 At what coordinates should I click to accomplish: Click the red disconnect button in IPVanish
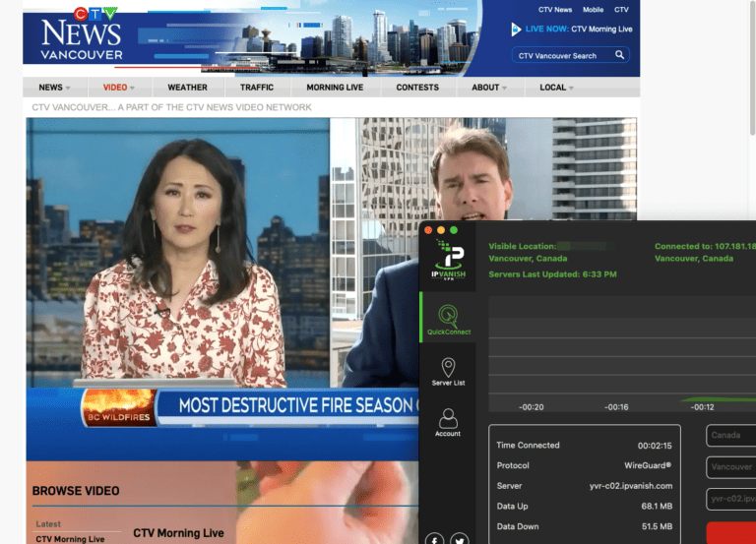click(731, 533)
